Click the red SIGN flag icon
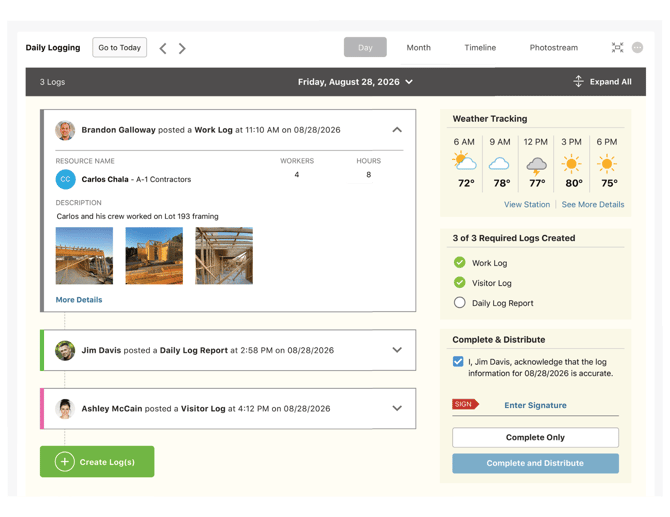 [465, 404]
